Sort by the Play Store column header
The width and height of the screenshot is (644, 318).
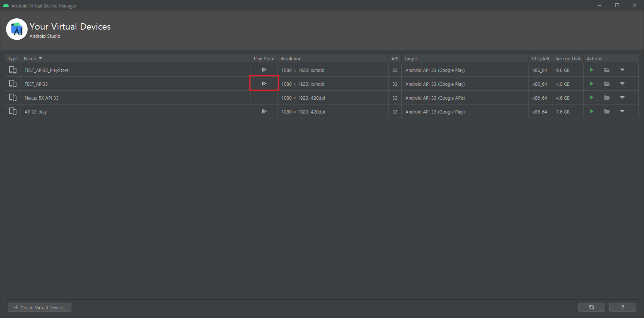point(264,59)
